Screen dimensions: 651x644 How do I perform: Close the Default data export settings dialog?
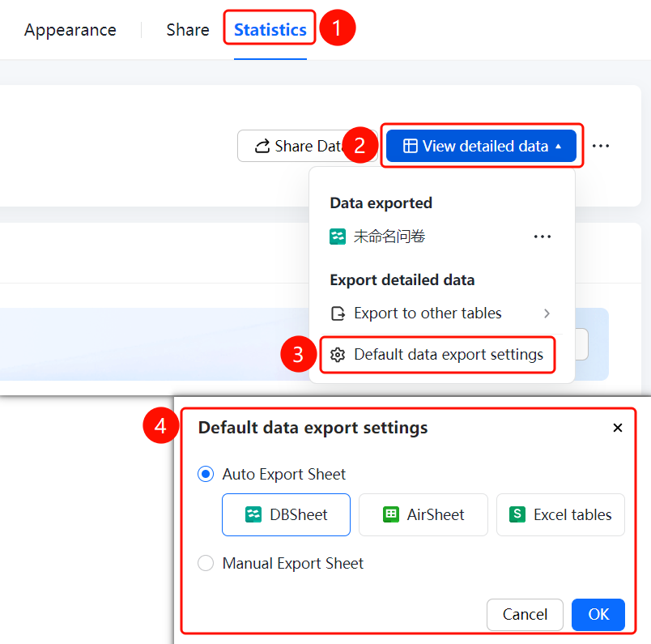(617, 428)
